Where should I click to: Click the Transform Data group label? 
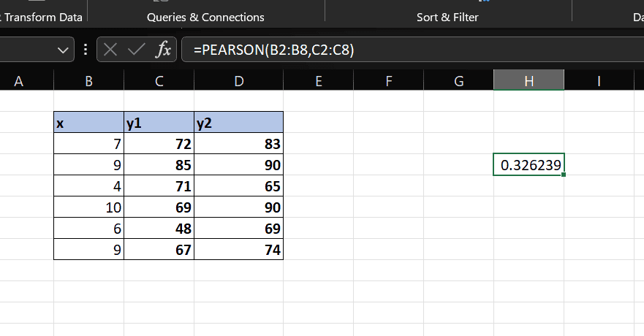point(42,18)
